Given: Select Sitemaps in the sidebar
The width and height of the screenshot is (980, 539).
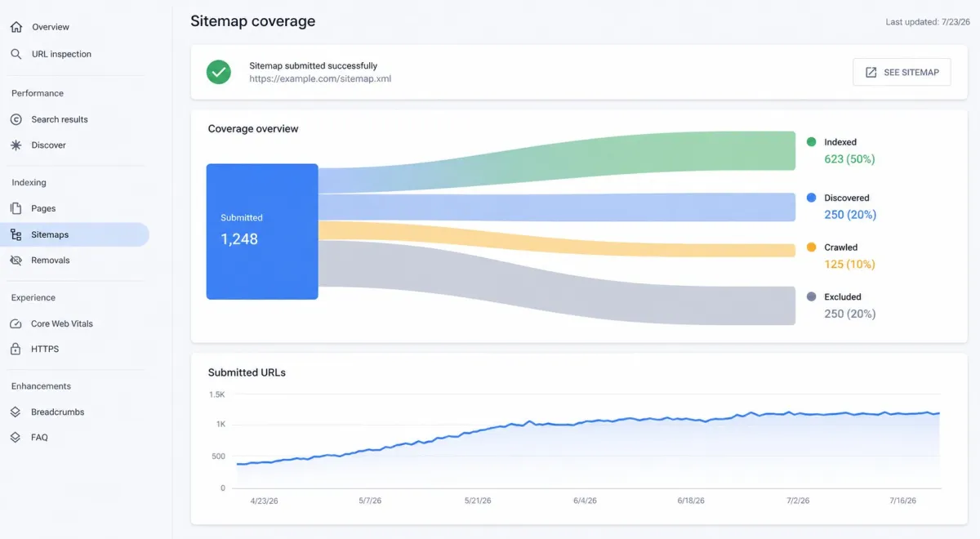Looking at the screenshot, I should tap(74, 234).
